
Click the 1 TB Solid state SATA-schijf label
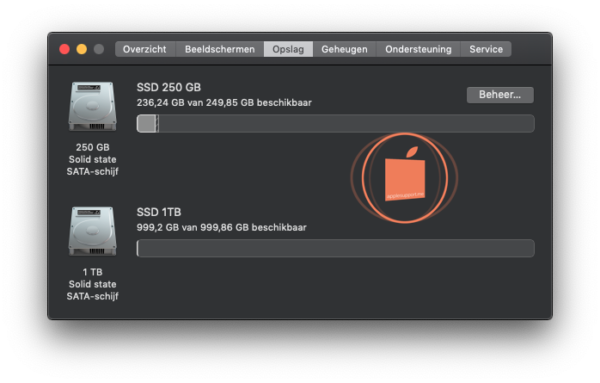click(x=93, y=284)
